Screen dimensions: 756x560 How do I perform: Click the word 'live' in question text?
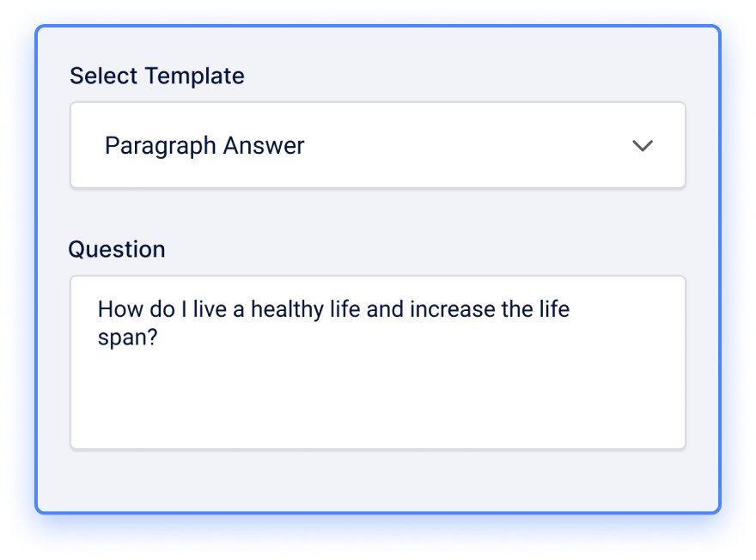[x=210, y=309]
